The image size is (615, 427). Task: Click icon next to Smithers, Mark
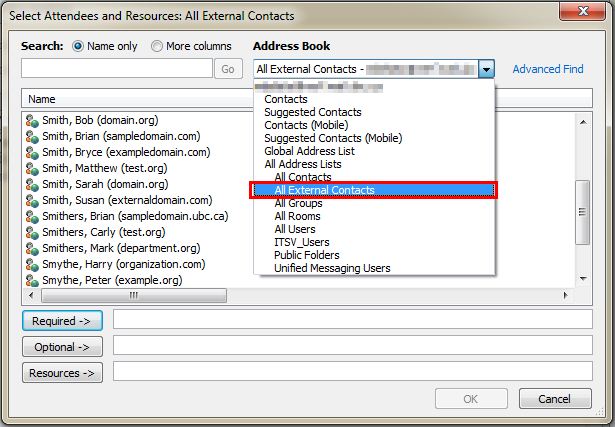[x=32, y=248]
